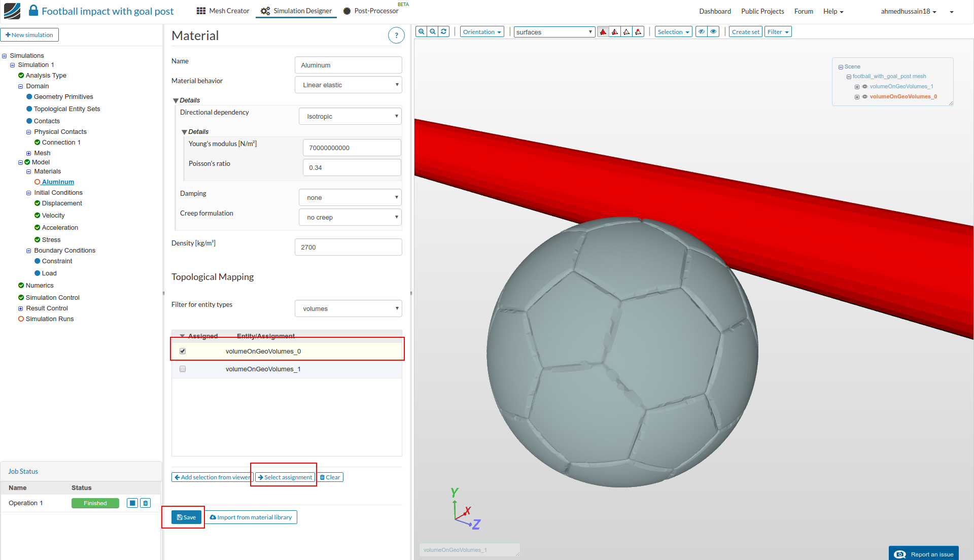Open the Mesh Creator tab
This screenshot has width=974, height=560.
click(x=223, y=11)
